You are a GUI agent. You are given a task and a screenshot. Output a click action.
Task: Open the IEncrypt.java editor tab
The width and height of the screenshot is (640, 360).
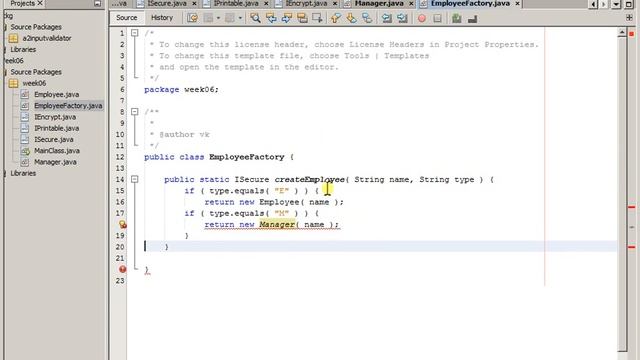click(306, 3)
